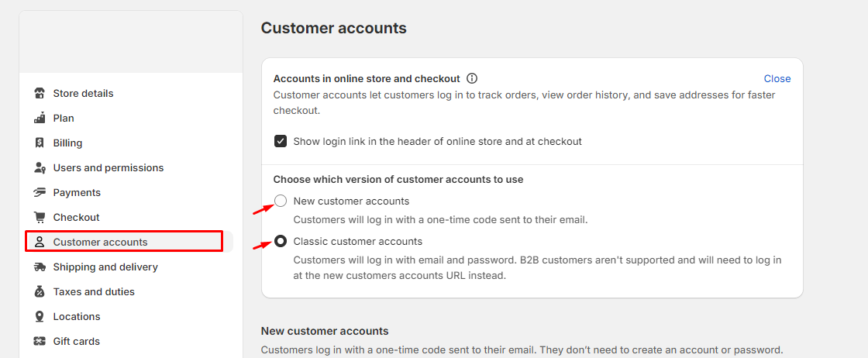The width and height of the screenshot is (868, 358).
Task: Click the Billing receipt icon
Action: (x=40, y=143)
